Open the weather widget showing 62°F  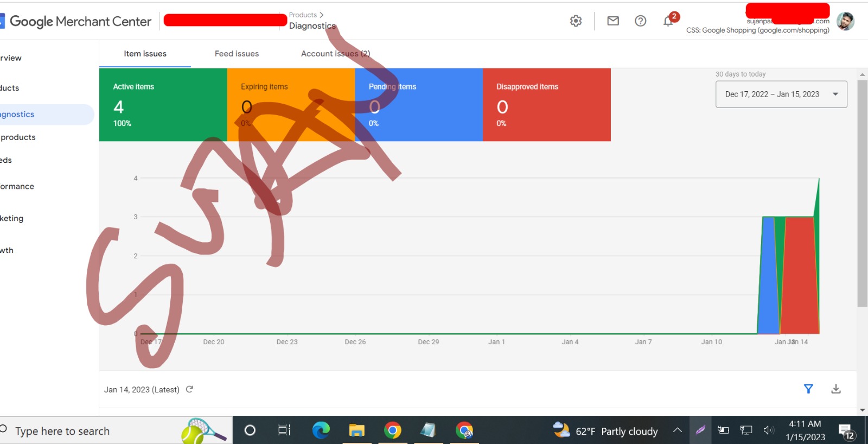click(605, 431)
